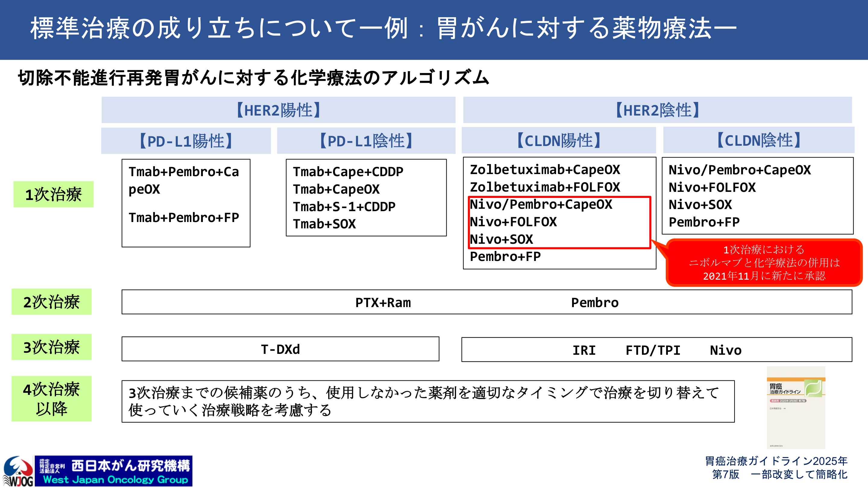868x489 pixels.
Task: Click the CLDN陽性 header
Action: [559, 140]
